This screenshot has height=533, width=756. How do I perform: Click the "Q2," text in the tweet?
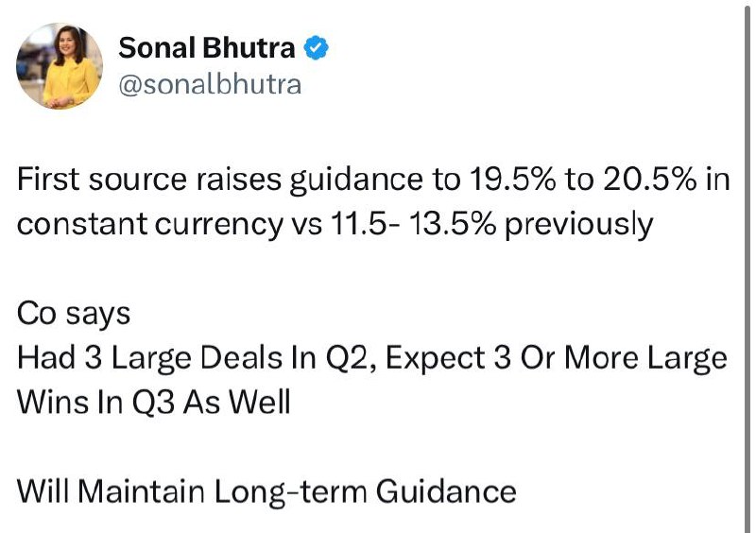(352, 359)
